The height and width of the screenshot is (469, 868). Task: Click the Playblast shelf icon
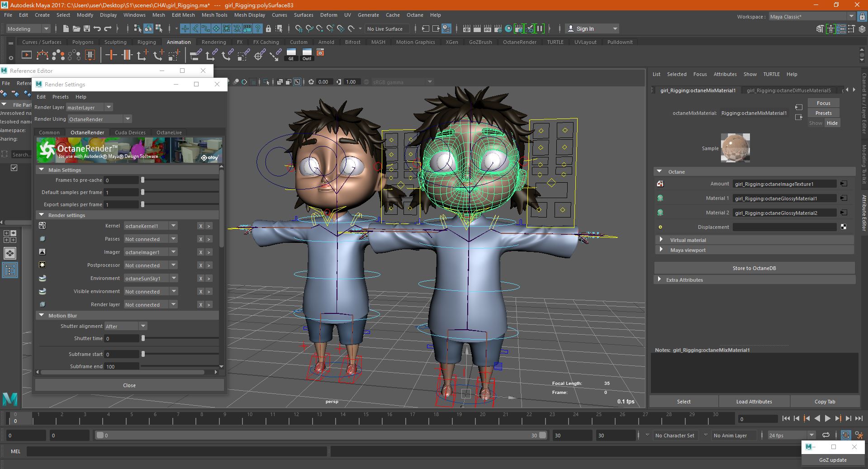pyautogui.click(x=27, y=55)
